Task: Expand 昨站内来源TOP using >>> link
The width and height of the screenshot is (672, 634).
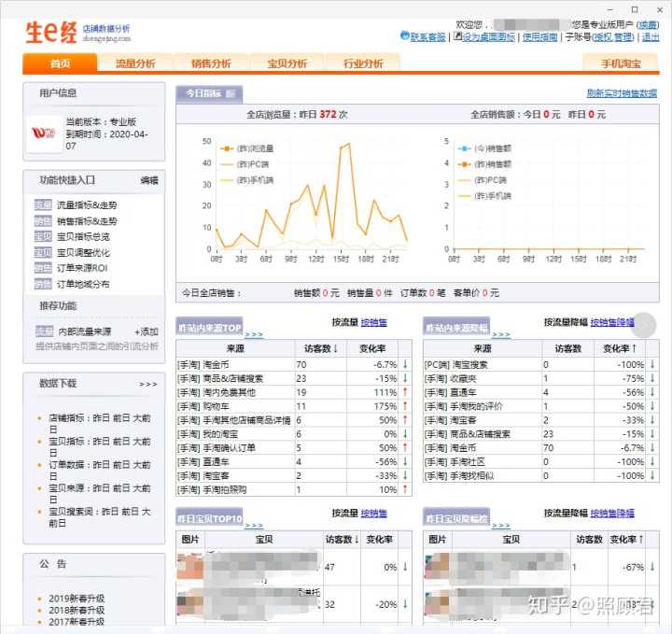Action: click(254, 334)
